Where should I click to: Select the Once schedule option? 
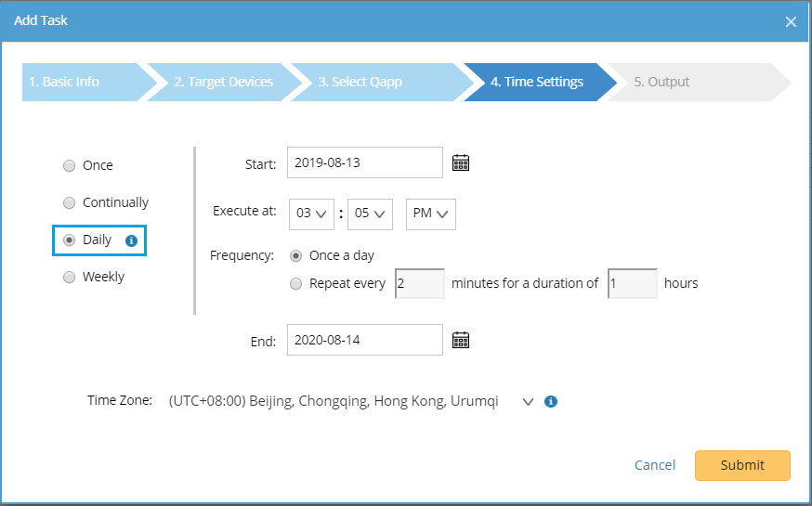69,166
